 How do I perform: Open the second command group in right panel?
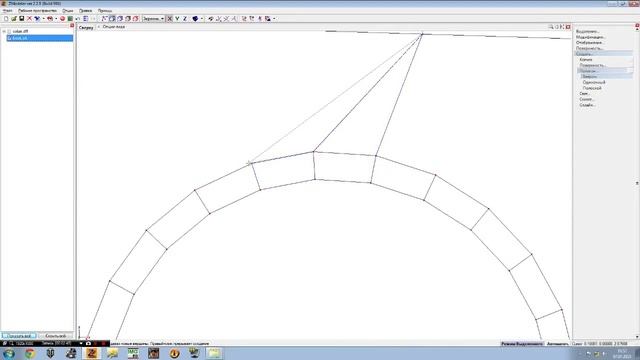click(x=590, y=37)
